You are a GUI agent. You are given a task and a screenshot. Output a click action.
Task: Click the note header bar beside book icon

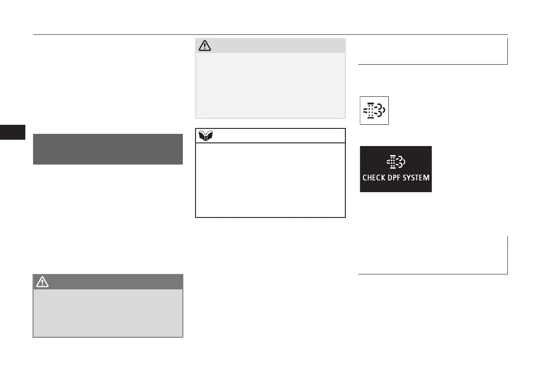coord(270,135)
